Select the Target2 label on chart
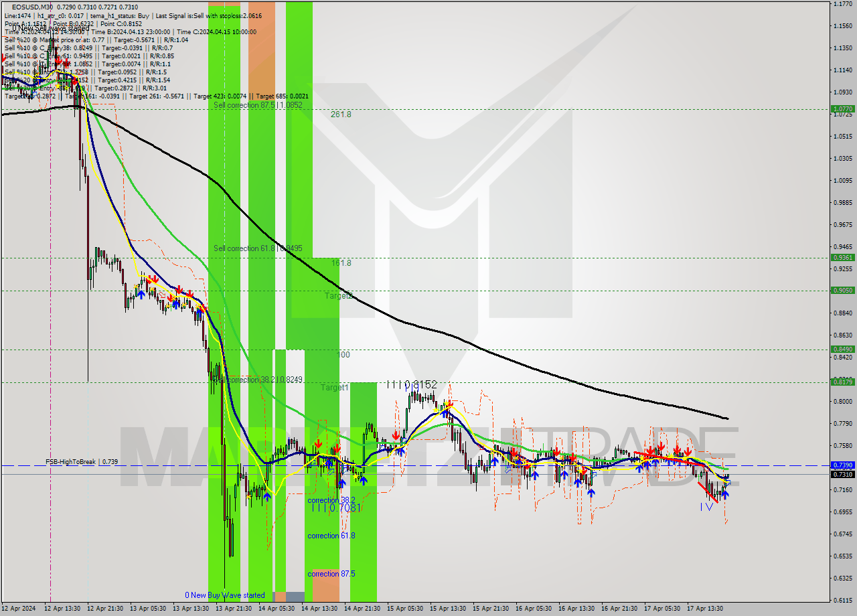 339,295
